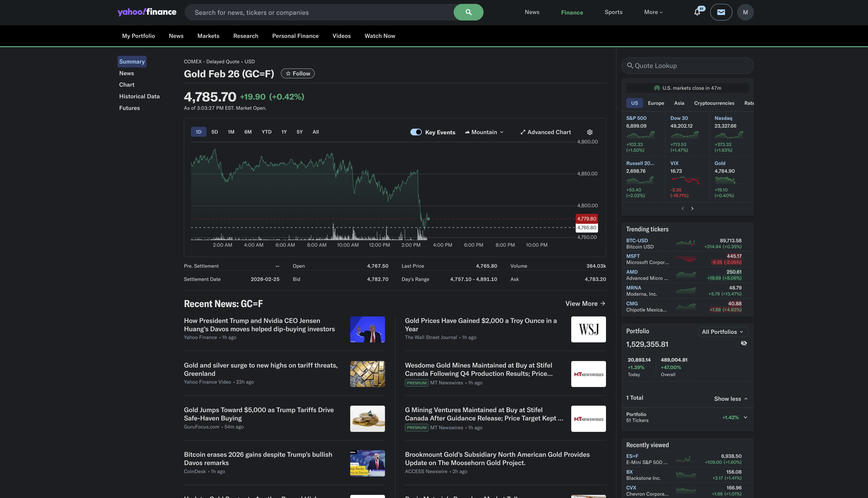Open Historical Data in sidebar
Image resolution: width=868 pixels, height=498 pixels.
pyautogui.click(x=139, y=96)
